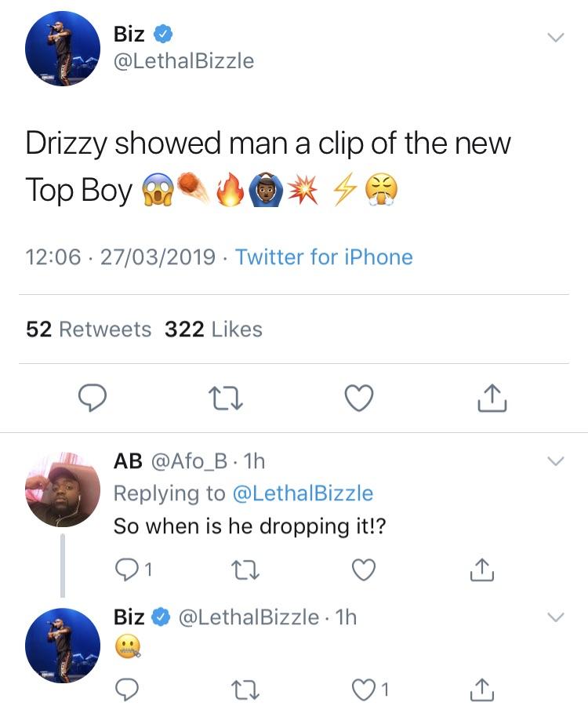This screenshot has height=706, width=588.
Task: Retweet Biz's main tweet
Action: tap(226, 398)
